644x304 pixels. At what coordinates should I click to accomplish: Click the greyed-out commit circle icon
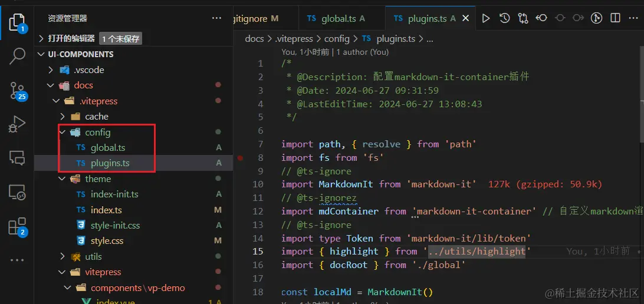[560, 18]
